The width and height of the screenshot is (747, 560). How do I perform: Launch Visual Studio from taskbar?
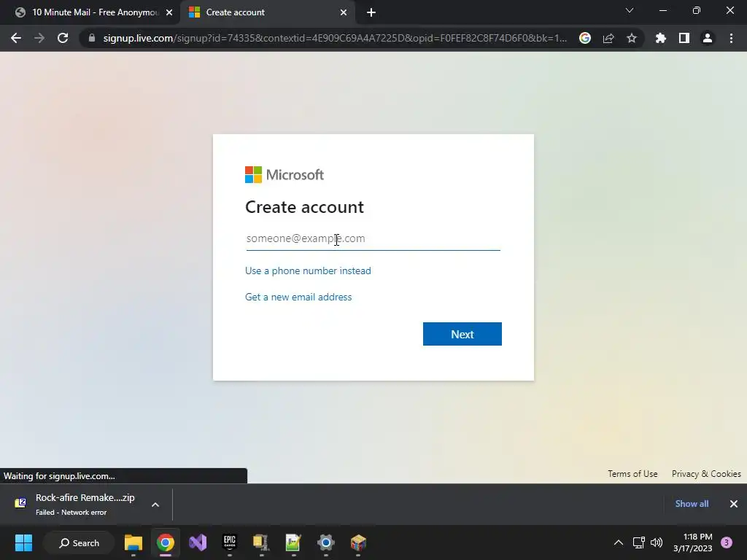[198, 542]
